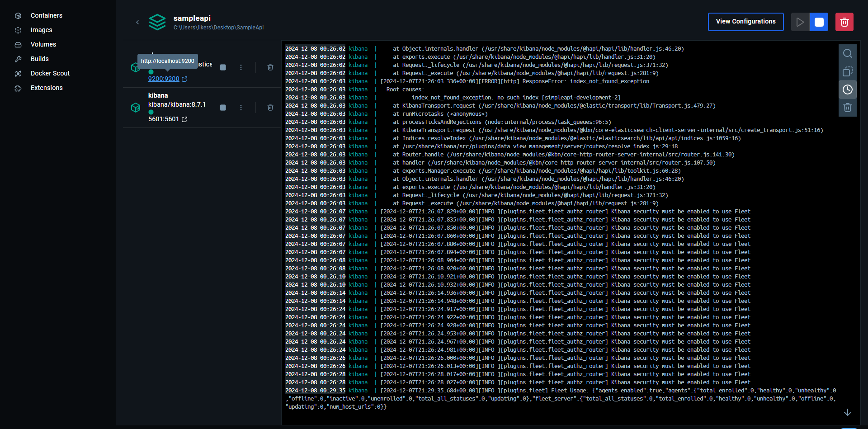Open Extensions in sidebar
868x429 pixels.
[47, 88]
